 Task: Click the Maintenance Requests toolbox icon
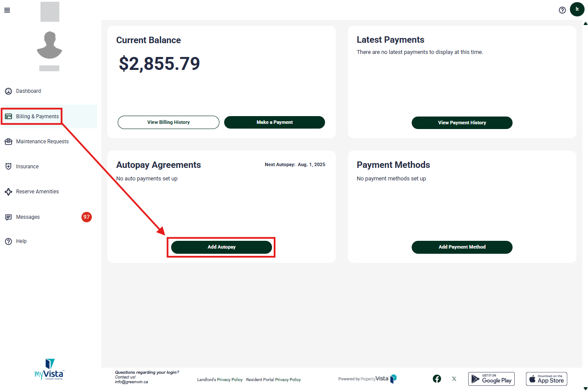pos(8,142)
